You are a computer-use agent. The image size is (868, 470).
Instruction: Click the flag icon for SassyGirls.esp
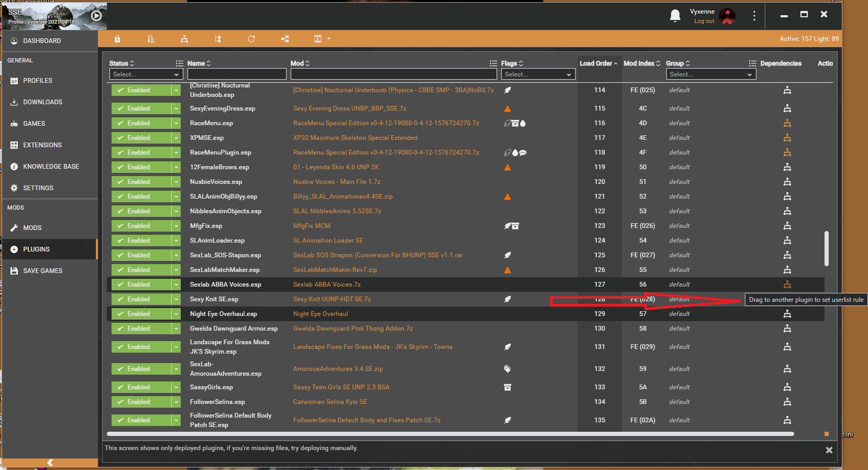pos(507,387)
